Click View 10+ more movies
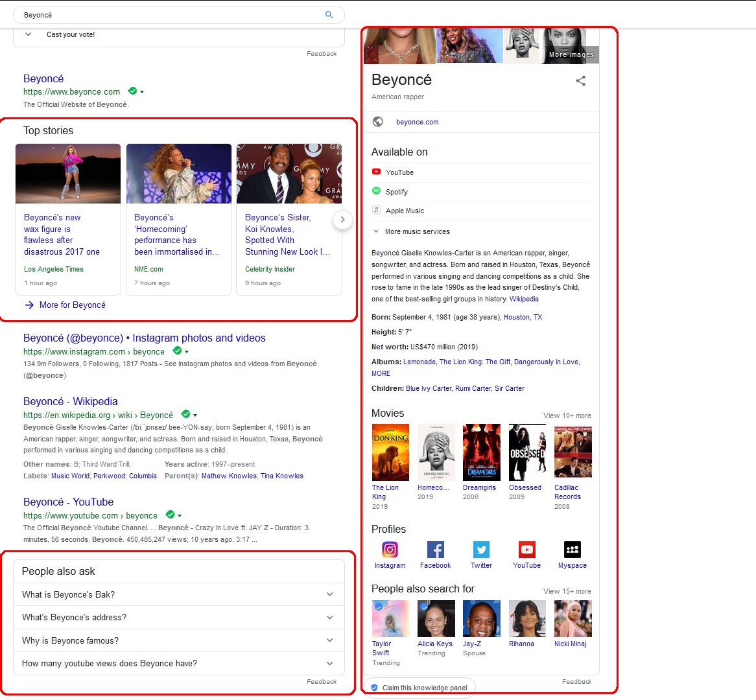Image resolution: width=756 pixels, height=700 pixels. tap(567, 415)
